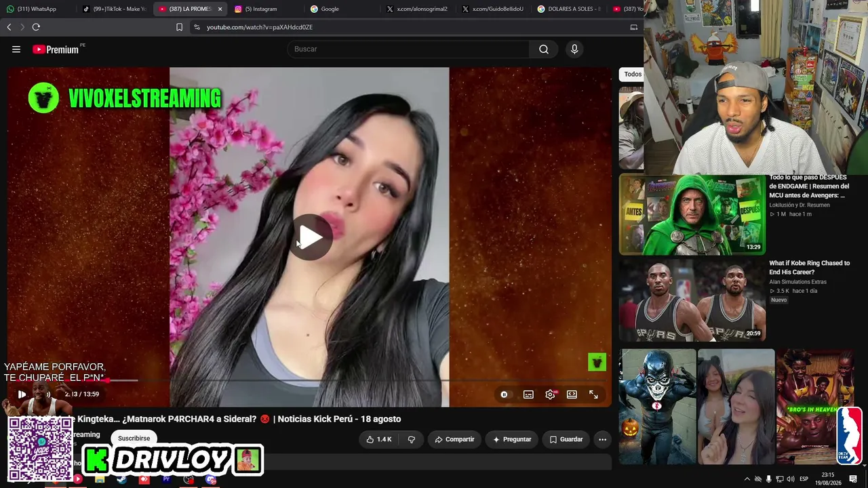Open the Premiere Pro taskbar icon

coord(166,480)
